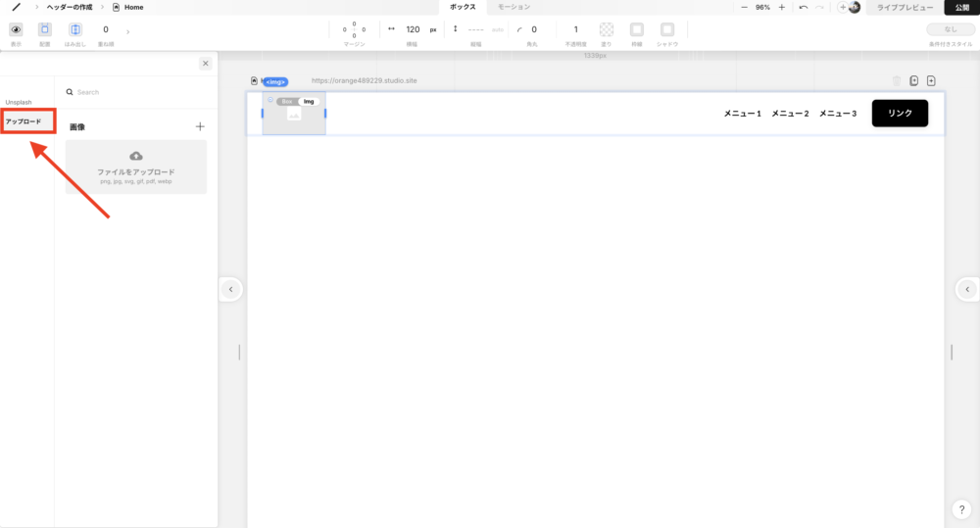Select the 配置 placement icon
The width and height of the screenshot is (980, 528).
tap(45, 29)
